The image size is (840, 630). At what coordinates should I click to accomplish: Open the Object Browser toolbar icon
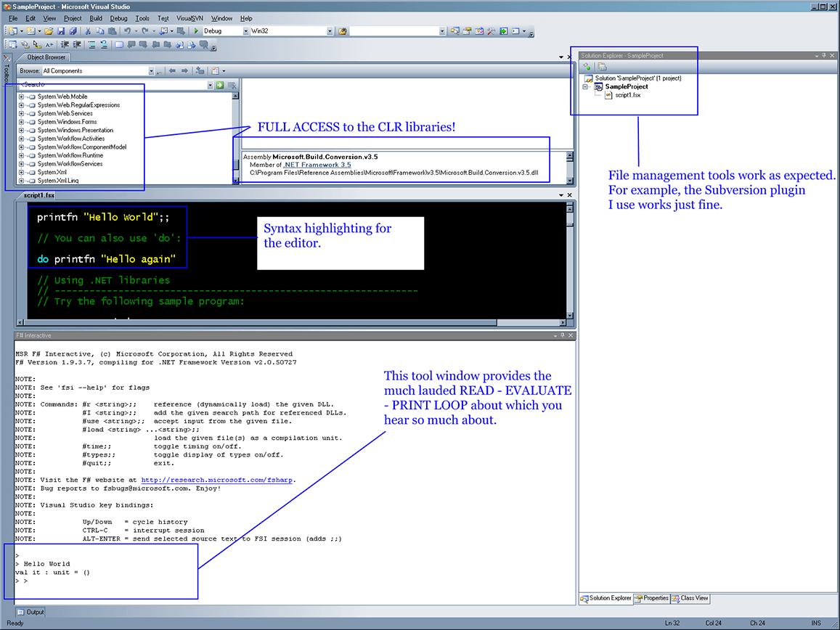click(479, 31)
